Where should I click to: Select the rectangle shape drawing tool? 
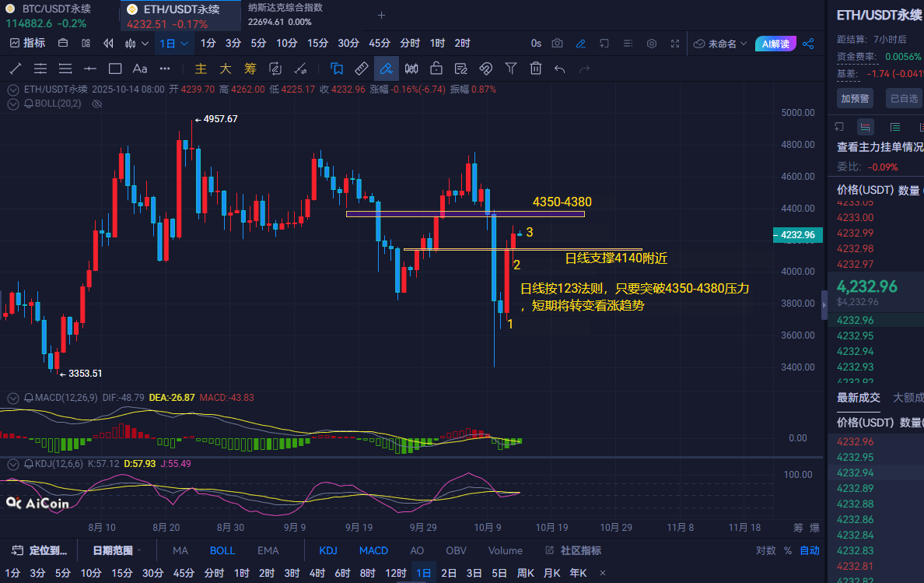click(x=115, y=69)
